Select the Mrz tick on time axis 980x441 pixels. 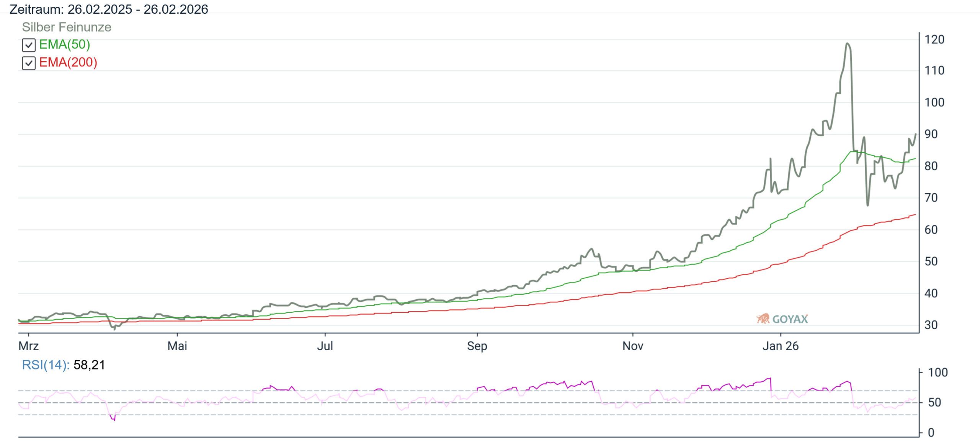click(29, 346)
